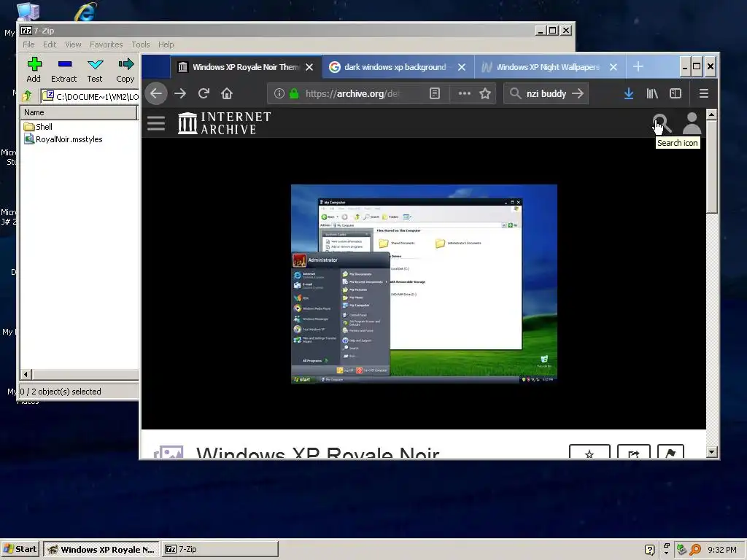Screen dimensions: 747x560
Task: Show site information icon in URL bar
Action: coord(279,93)
